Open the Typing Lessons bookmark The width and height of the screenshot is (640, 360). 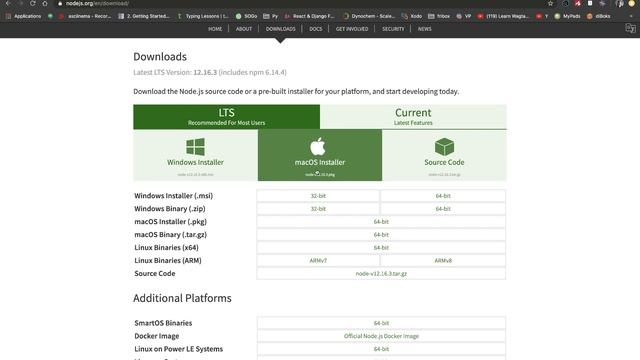click(203, 16)
